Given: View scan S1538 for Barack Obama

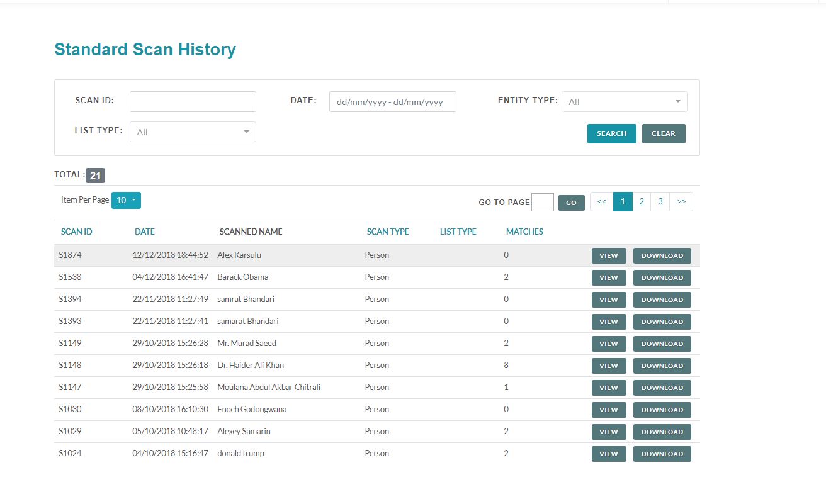Looking at the screenshot, I should click(x=609, y=277).
